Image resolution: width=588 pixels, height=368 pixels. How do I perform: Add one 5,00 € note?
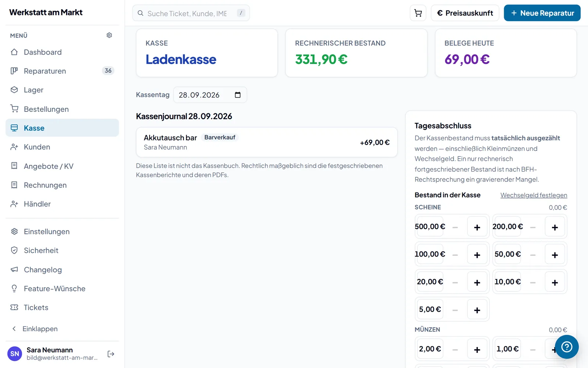tap(477, 310)
